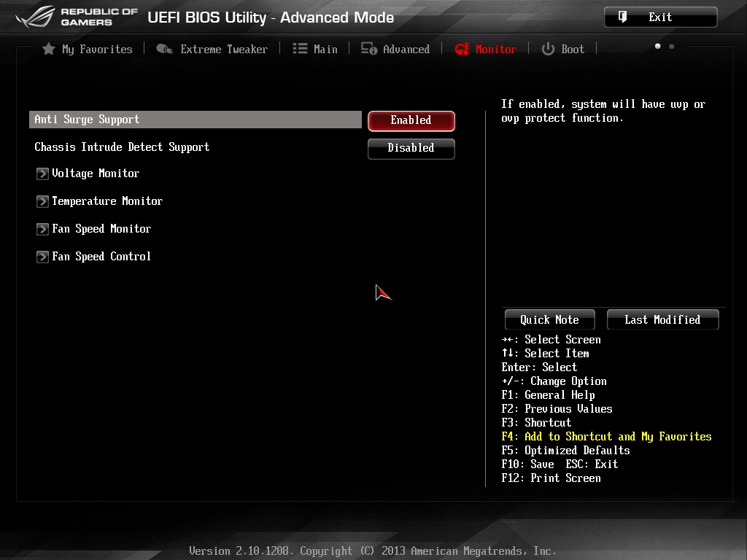Screen dimensions: 747x560
Task: Click the My Favorites star icon
Action: pos(49,49)
